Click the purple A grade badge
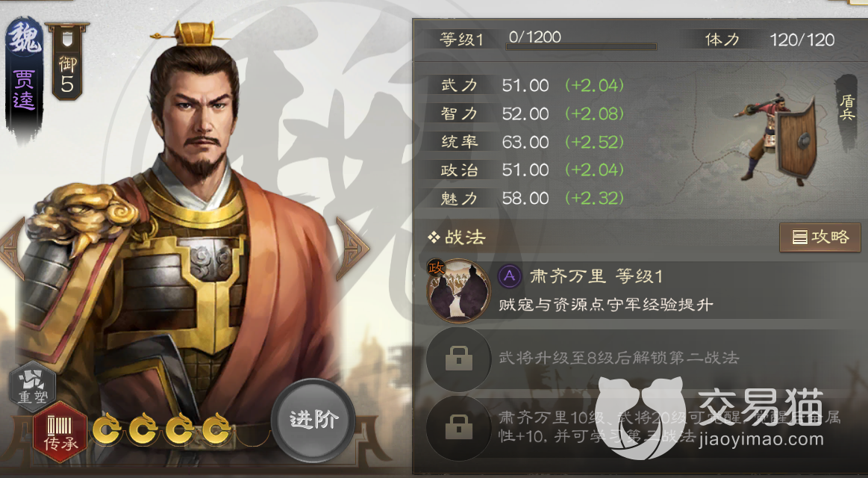The image size is (868, 478). click(509, 276)
